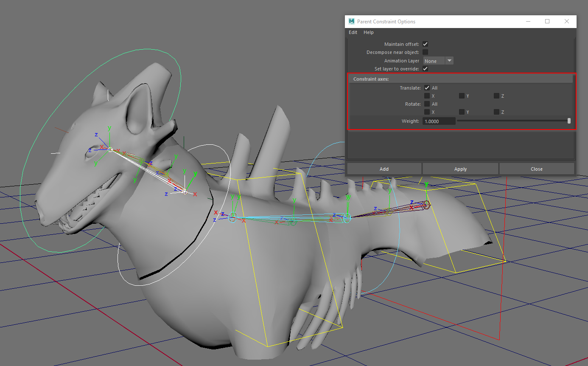This screenshot has height=366, width=588.
Task: Open the Animation Layer dropdown
Action: click(438, 61)
